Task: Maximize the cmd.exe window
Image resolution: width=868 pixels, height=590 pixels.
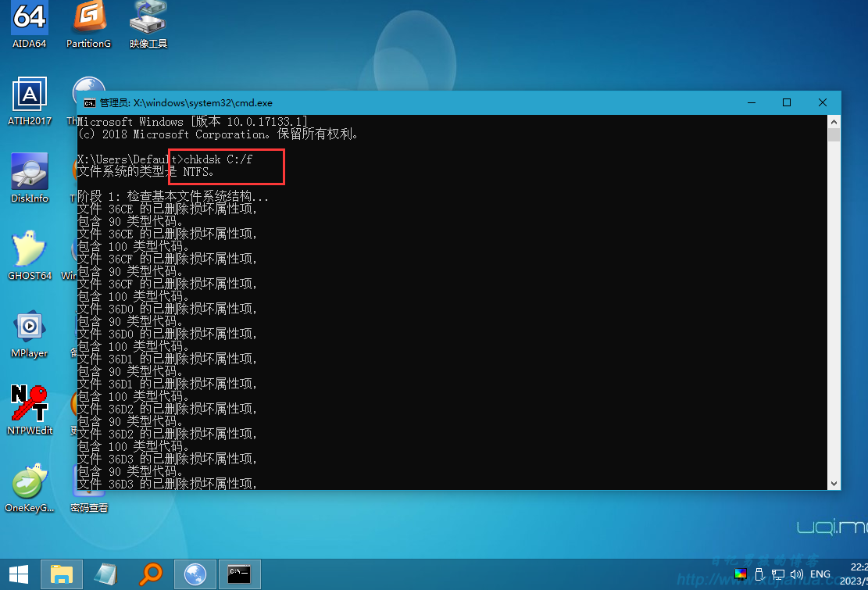Action: click(787, 103)
